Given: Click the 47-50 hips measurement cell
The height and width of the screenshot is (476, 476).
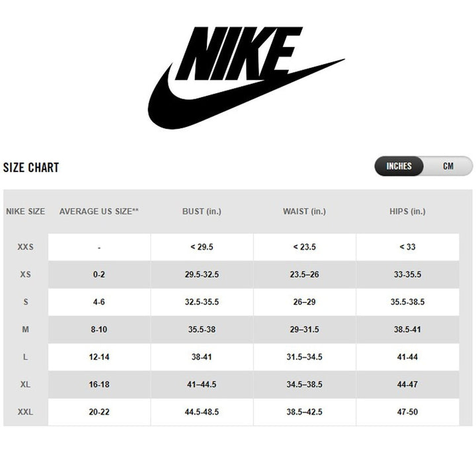Looking at the screenshot, I should coord(407,412).
